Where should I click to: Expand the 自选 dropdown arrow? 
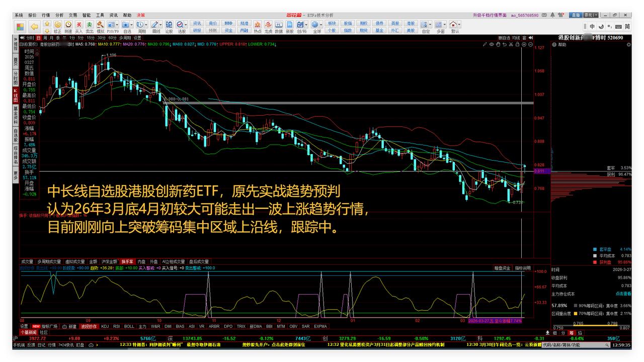click(x=133, y=24)
